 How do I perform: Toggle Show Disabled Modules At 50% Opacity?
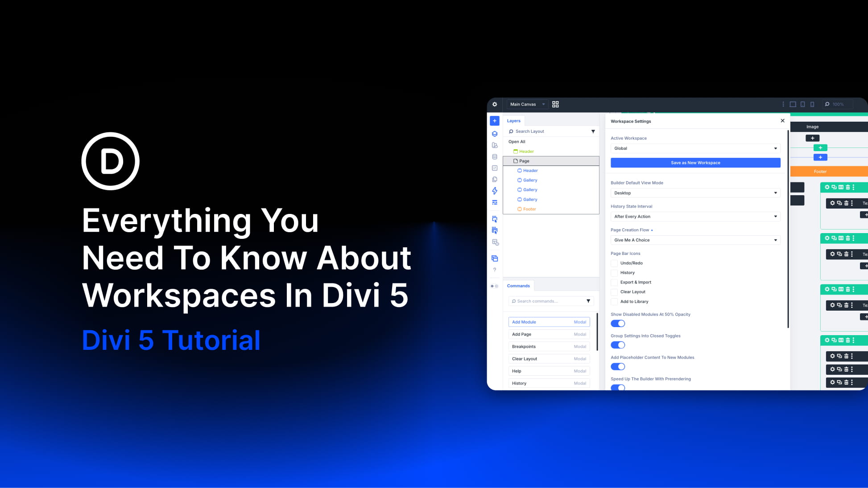click(x=618, y=324)
